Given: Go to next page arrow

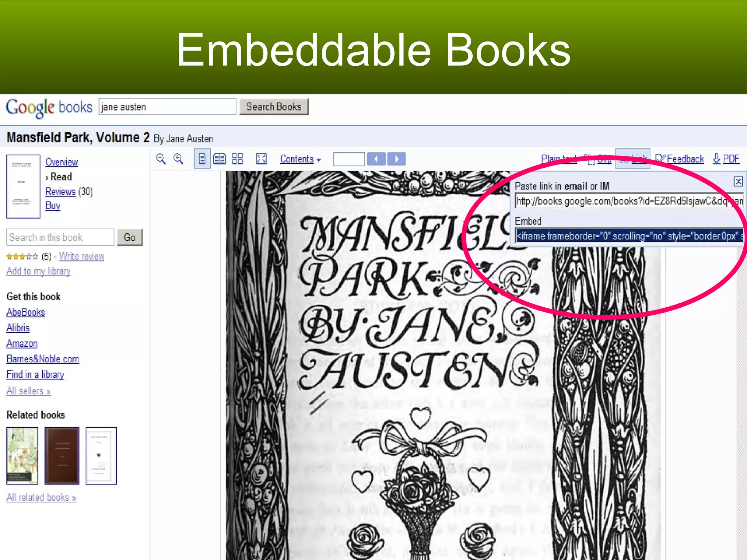Looking at the screenshot, I should [396, 159].
